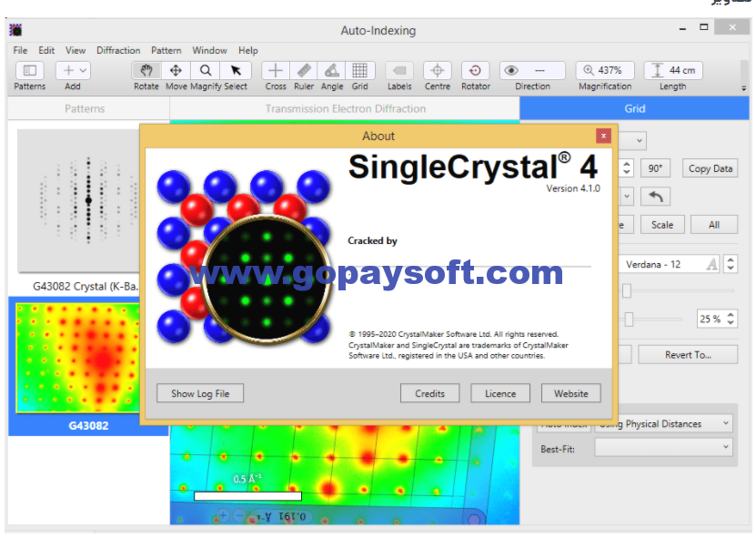
Task: Click Show Log File button
Action: [x=200, y=393]
